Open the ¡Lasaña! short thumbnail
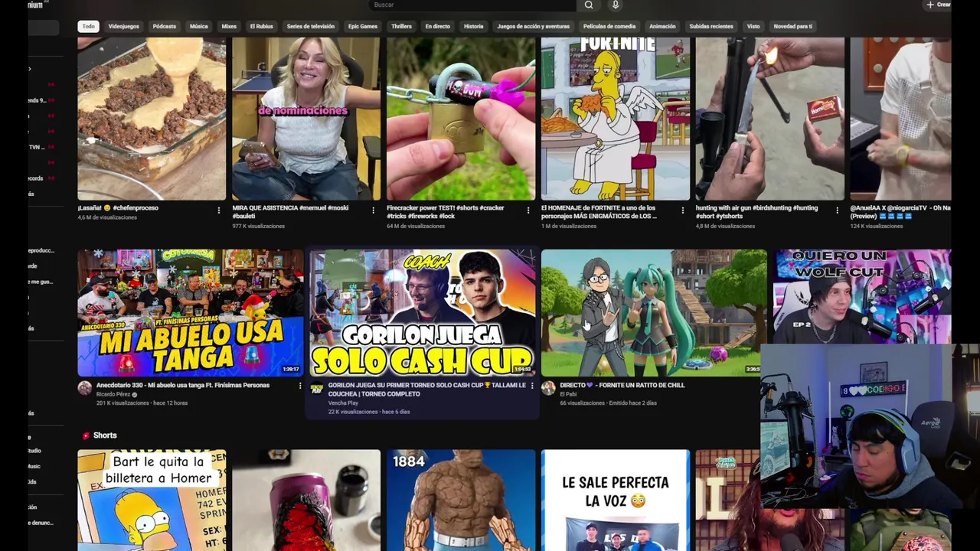 152,119
